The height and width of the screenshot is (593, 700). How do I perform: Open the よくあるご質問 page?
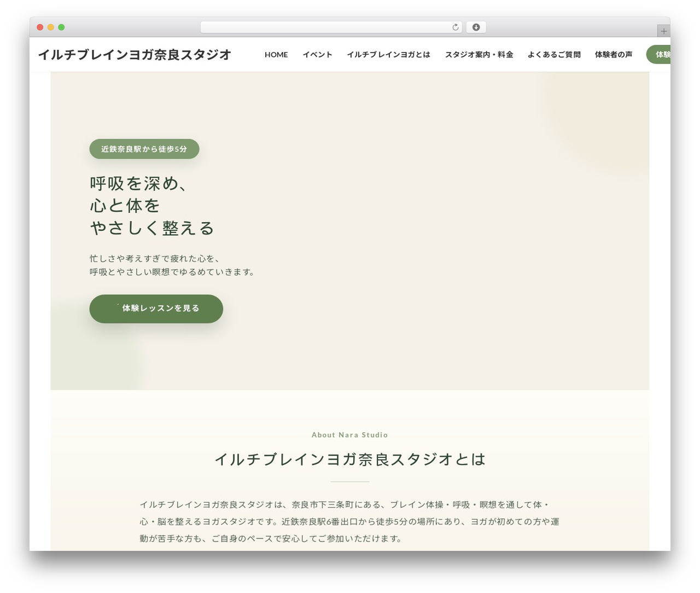click(x=554, y=55)
